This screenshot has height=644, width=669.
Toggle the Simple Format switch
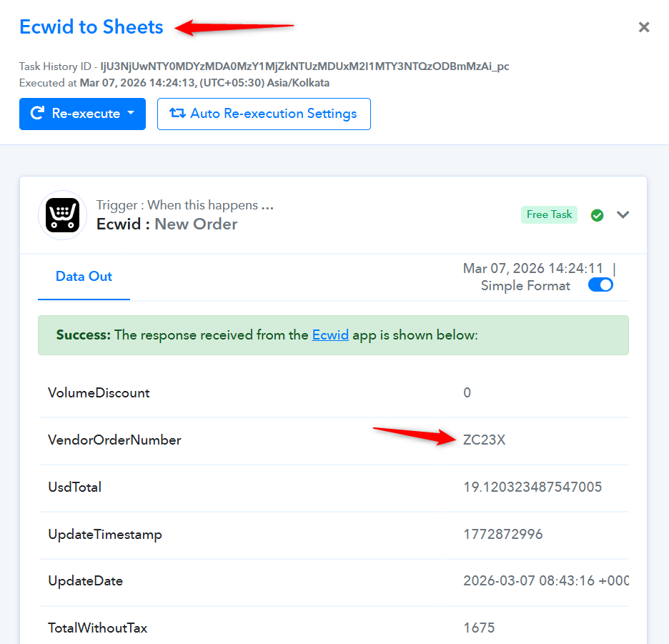(x=600, y=285)
